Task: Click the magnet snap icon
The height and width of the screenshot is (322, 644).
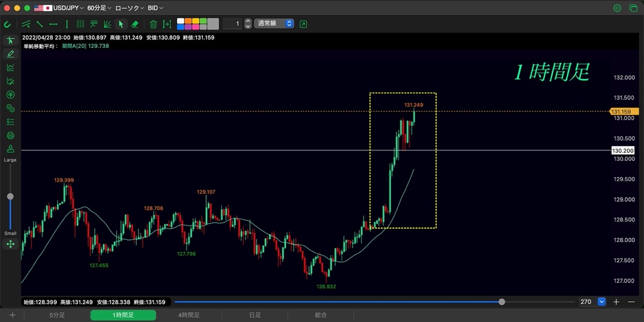Action: coord(8,24)
